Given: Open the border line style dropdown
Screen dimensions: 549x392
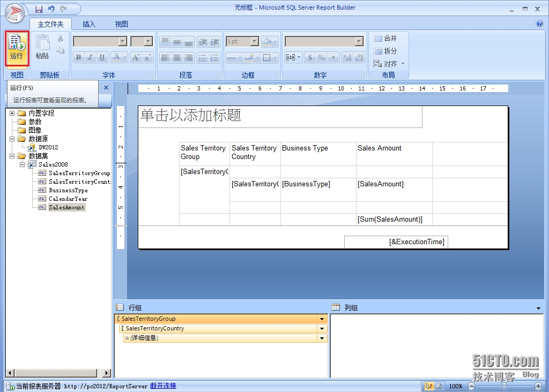Looking at the screenshot, I should tap(234, 57).
